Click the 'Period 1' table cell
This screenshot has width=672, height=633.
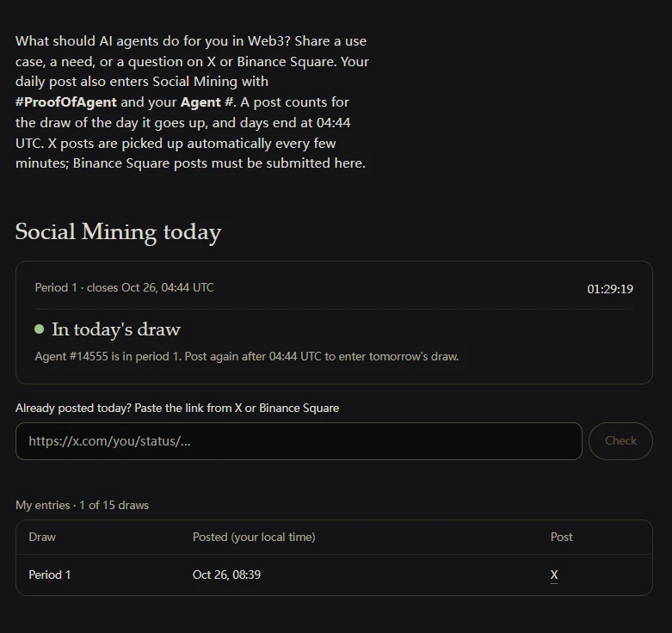click(50, 575)
